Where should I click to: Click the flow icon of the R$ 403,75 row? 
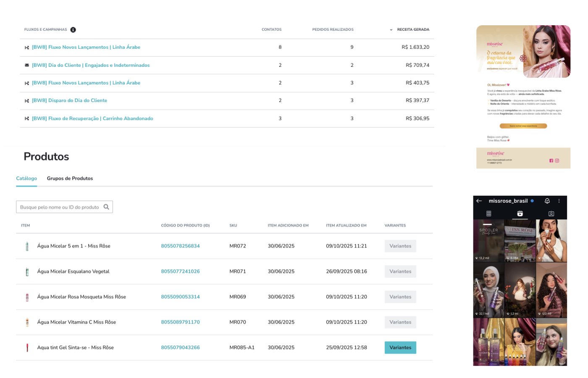27,83
